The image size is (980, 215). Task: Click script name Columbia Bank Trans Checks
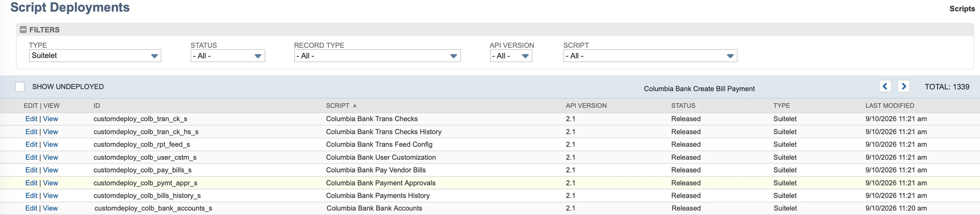point(372,119)
